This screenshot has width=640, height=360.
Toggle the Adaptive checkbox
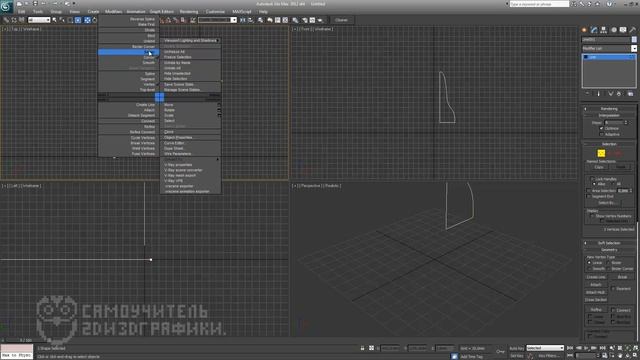click(601, 134)
